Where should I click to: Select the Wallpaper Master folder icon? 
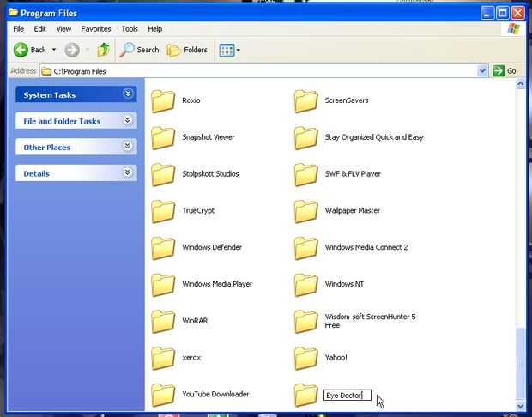pyautogui.click(x=305, y=211)
